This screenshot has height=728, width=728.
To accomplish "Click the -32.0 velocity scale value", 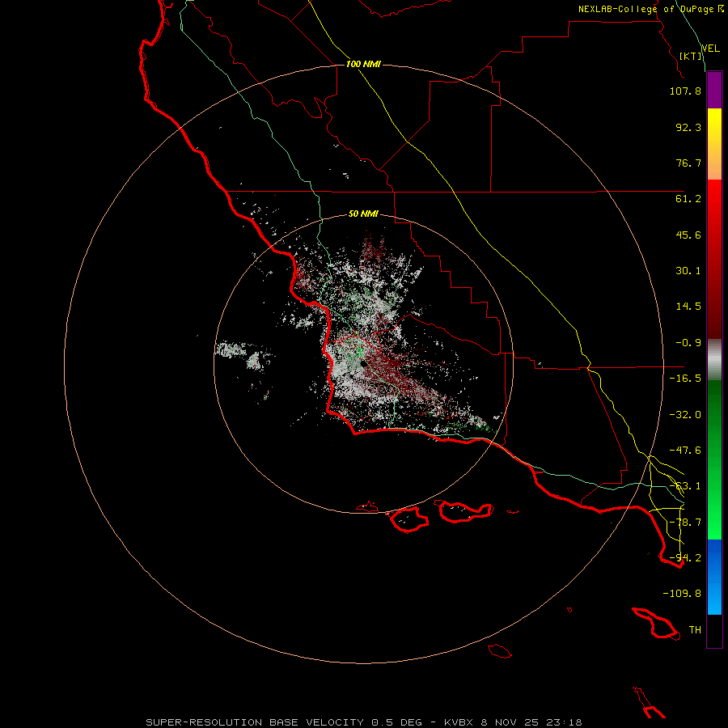I will [685, 415].
